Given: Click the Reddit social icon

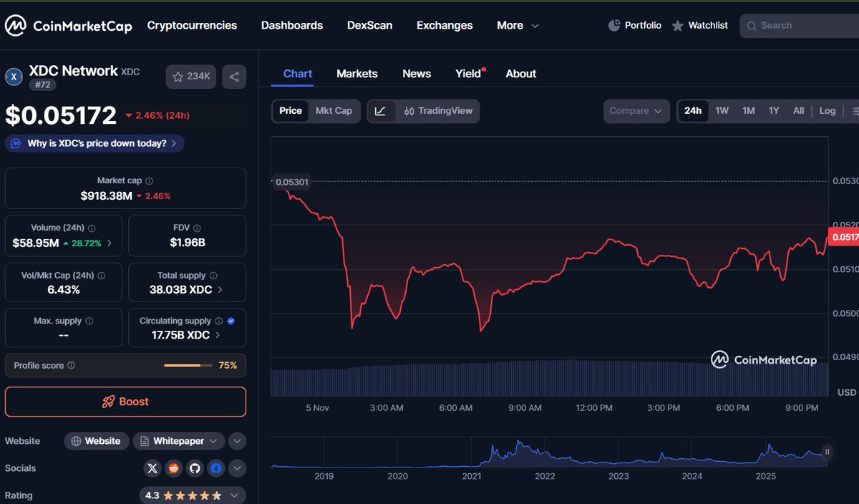Looking at the screenshot, I should 173,468.
